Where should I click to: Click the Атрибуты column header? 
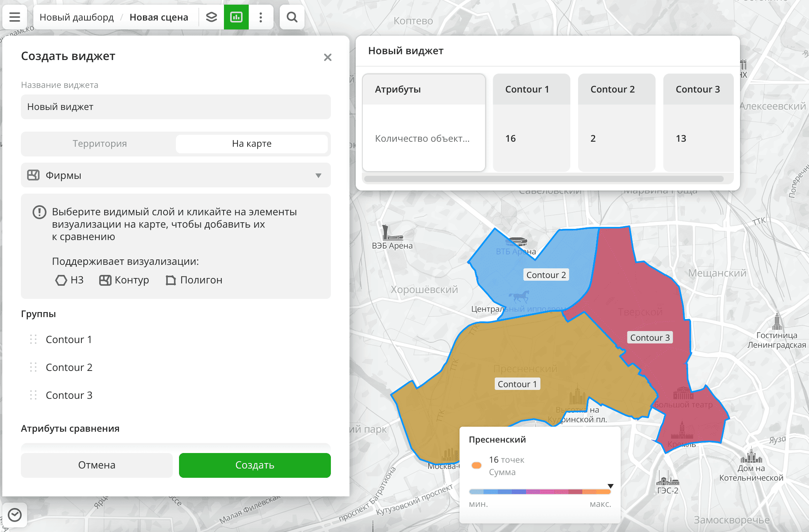pyautogui.click(x=424, y=89)
